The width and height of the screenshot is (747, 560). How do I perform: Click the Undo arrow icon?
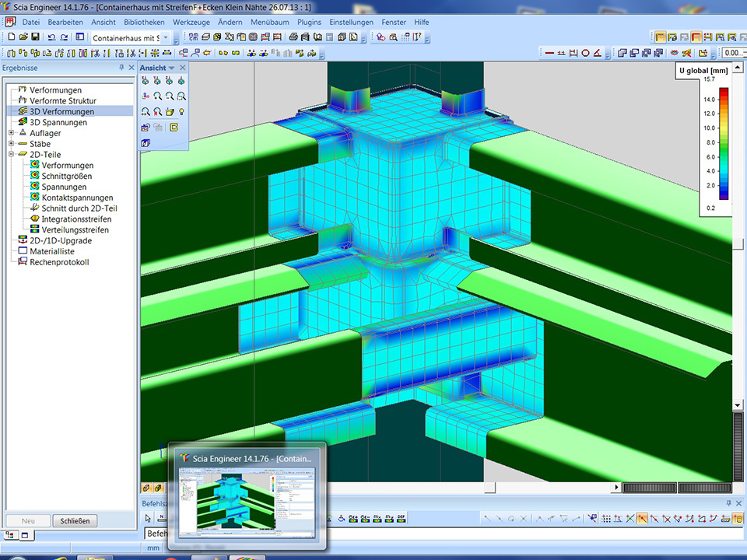[51, 37]
